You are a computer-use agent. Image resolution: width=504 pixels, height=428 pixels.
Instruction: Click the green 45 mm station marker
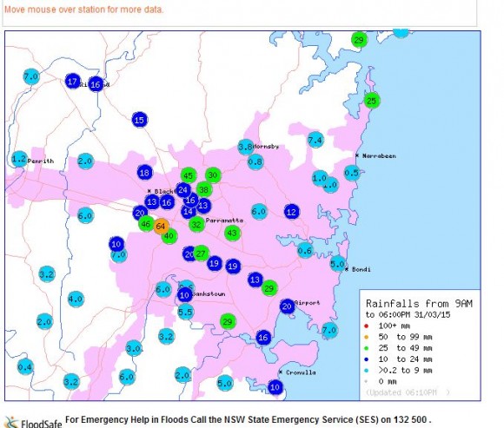(189, 175)
